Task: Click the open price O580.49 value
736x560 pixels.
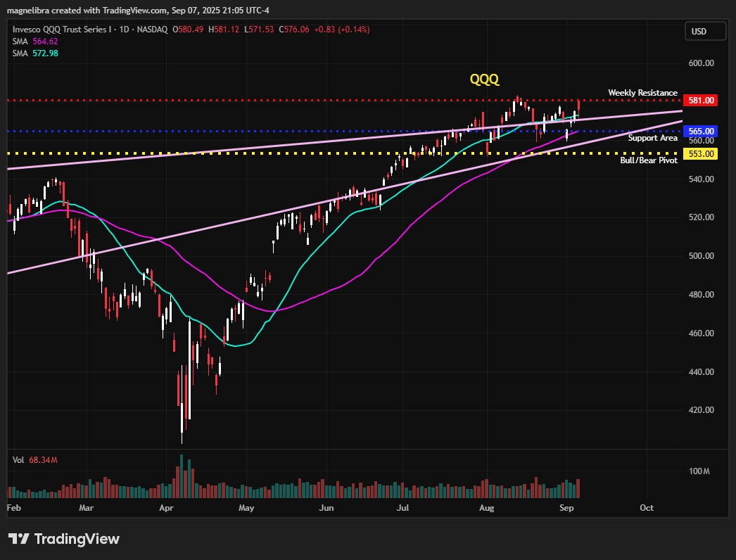Action: (x=188, y=30)
